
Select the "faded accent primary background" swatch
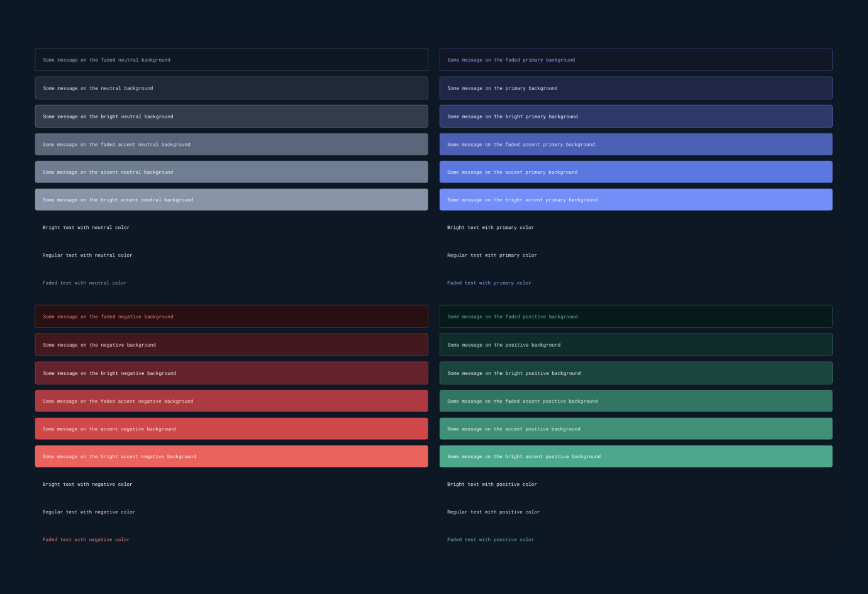click(636, 144)
